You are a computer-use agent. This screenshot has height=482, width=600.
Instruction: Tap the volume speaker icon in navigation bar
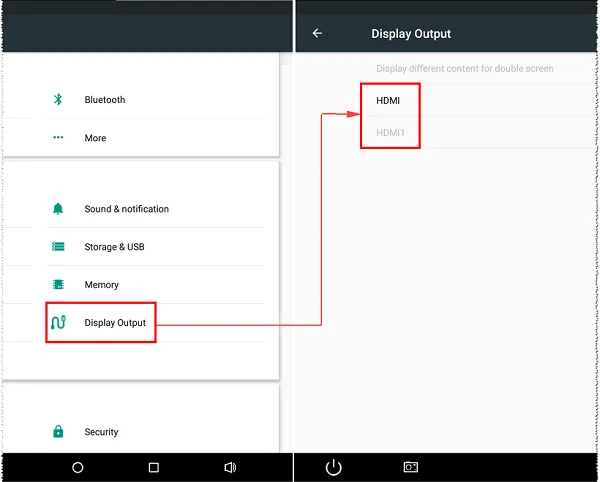point(230,467)
